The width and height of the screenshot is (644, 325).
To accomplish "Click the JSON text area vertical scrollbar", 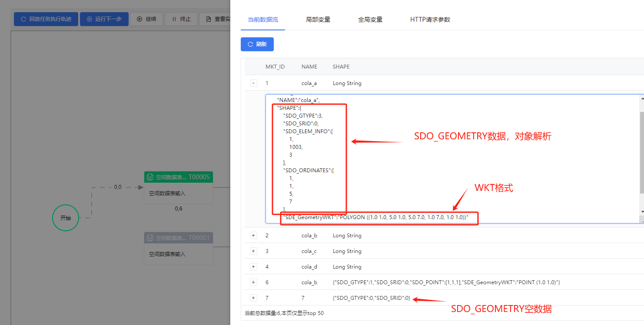I will coord(641,152).
